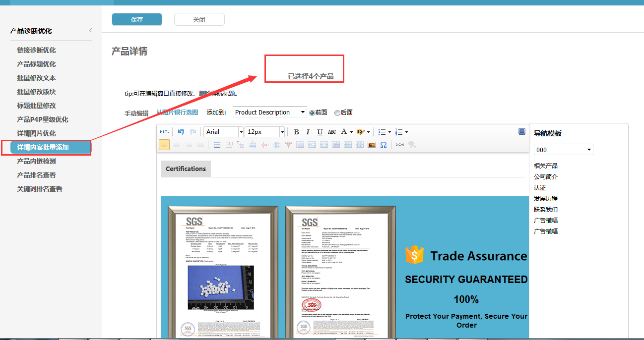Insert an image into the editor
The width and height of the screenshot is (644, 340).
pos(372,145)
